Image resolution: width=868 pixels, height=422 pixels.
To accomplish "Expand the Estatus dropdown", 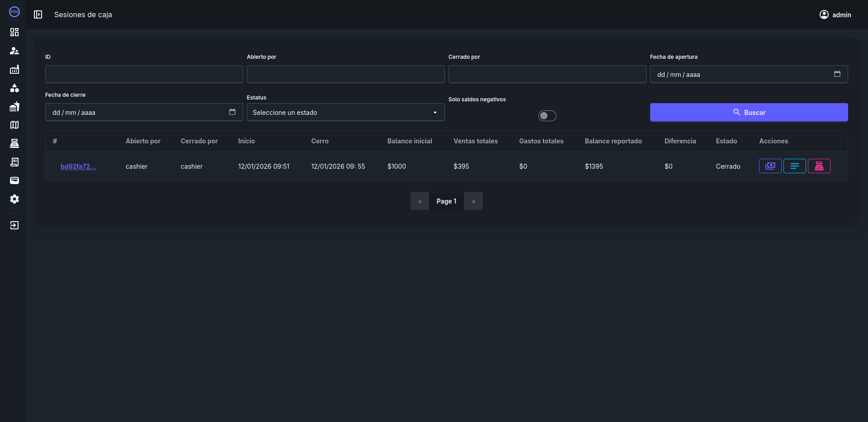I will click(x=345, y=112).
